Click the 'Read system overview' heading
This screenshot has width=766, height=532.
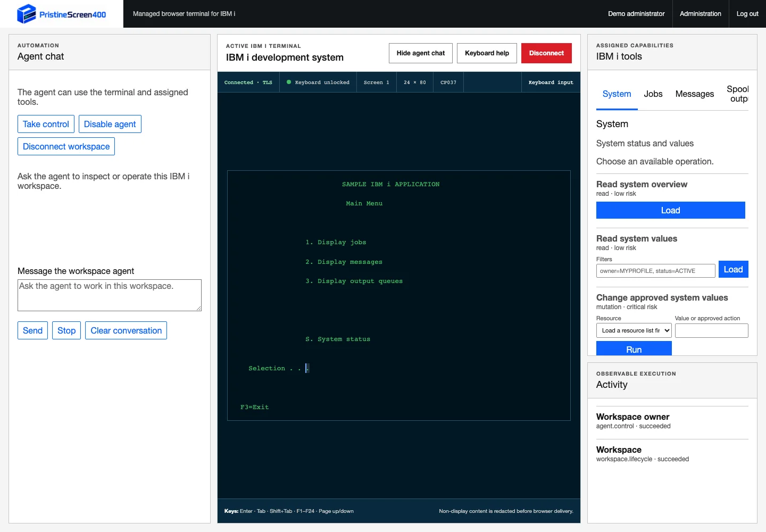[x=642, y=184]
